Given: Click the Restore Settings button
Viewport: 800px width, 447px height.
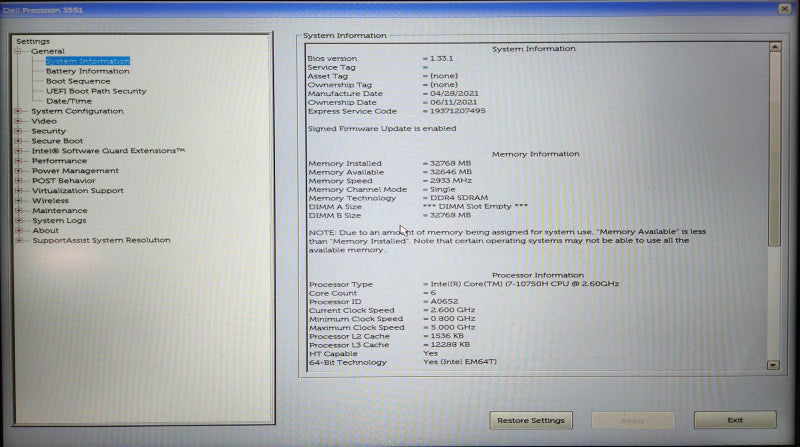Looking at the screenshot, I should click(531, 420).
